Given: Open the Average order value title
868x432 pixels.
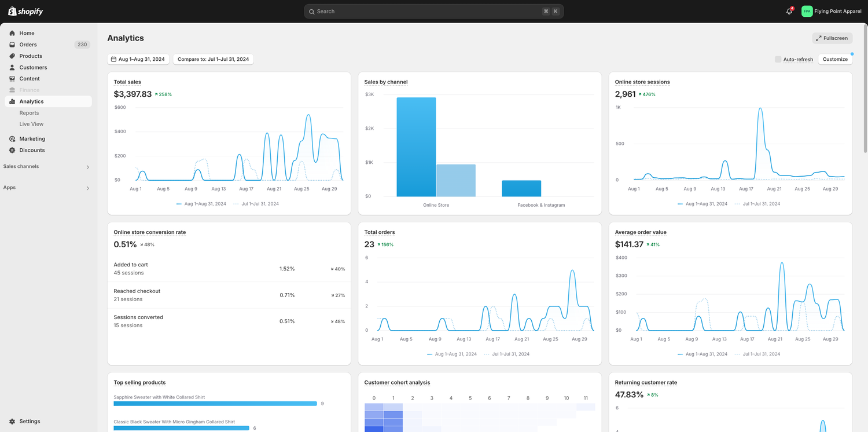Looking at the screenshot, I should 641,232.
